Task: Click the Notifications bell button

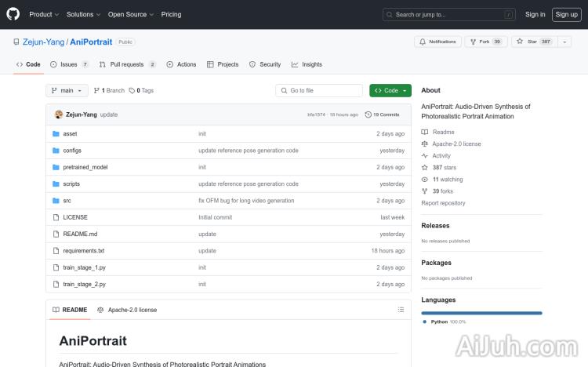Action: pyautogui.click(x=438, y=42)
